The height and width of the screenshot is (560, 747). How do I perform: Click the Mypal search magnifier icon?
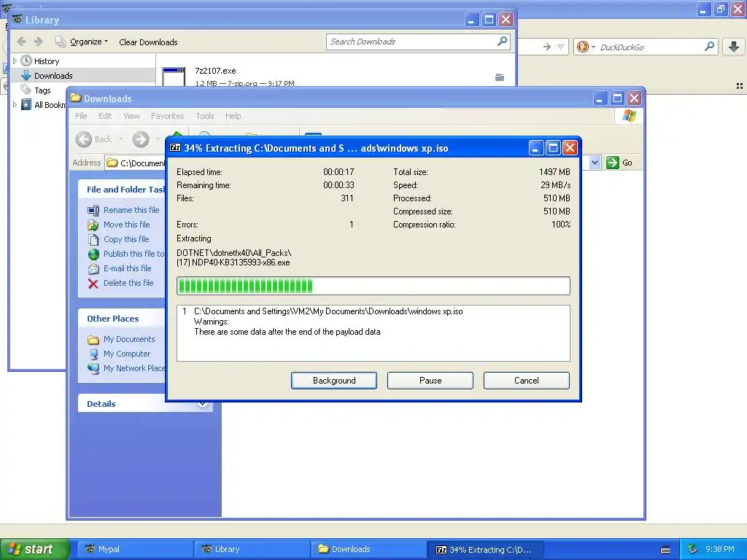[x=709, y=47]
